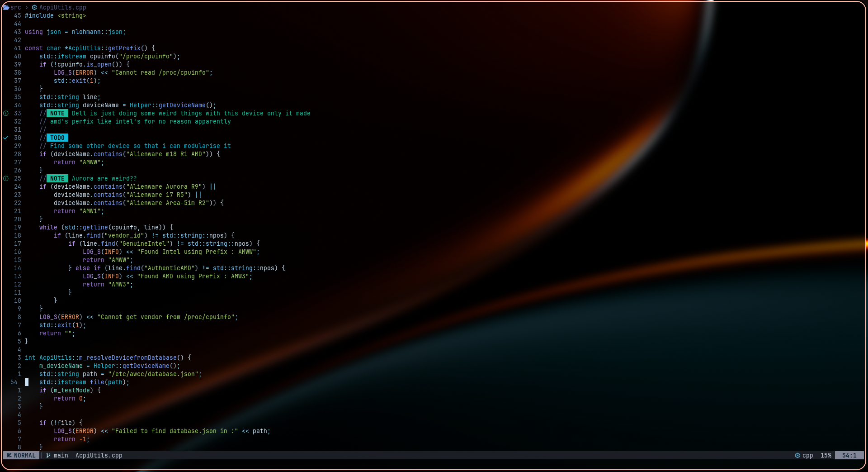Click getPrefix function name

coord(124,48)
